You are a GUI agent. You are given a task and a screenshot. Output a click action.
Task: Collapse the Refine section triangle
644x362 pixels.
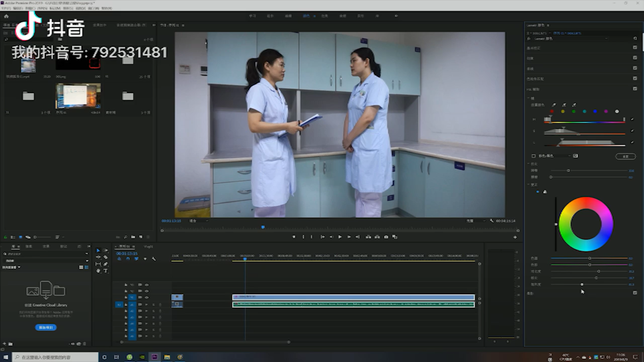point(529,163)
